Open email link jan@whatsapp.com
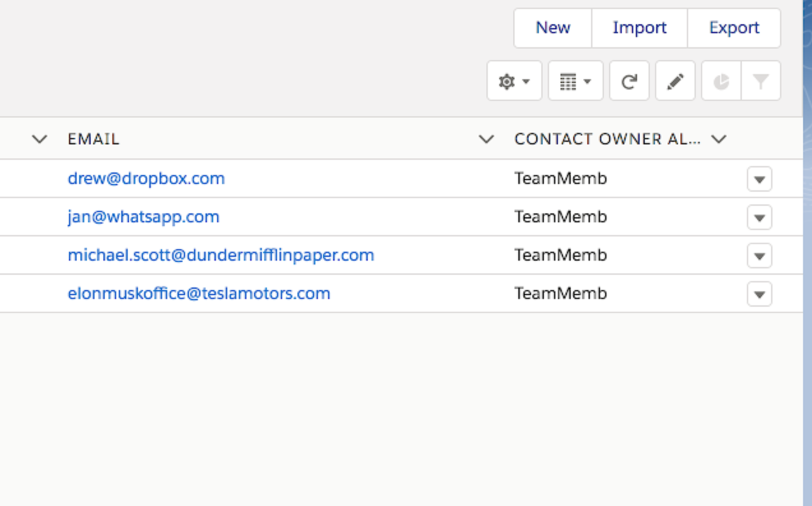This screenshot has width=812, height=506. (x=144, y=217)
